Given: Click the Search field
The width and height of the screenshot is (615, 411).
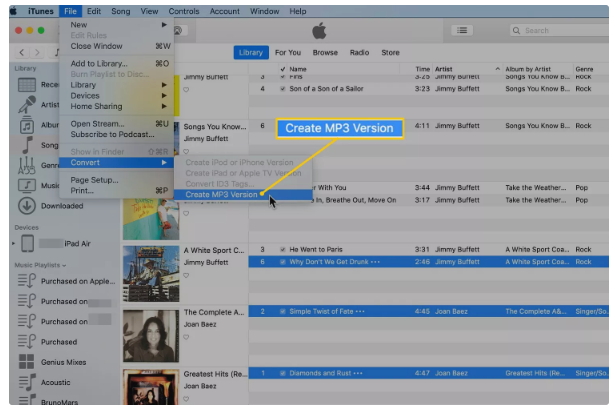Looking at the screenshot, I should pyautogui.click(x=559, y=30).
